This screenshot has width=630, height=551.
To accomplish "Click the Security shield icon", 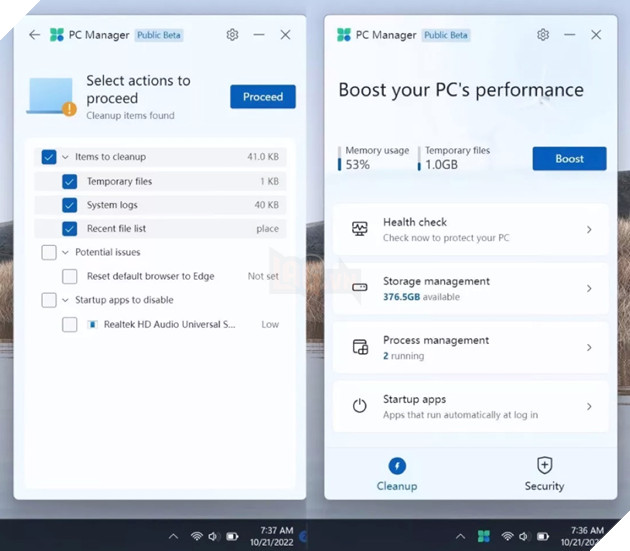I will pos(544,465).
